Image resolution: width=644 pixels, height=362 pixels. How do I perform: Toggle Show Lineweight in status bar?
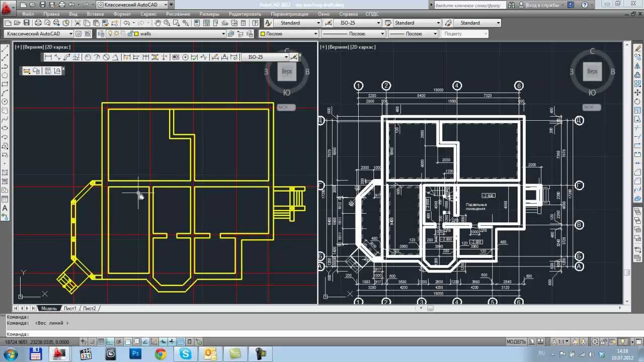pyautogui.click(x=172, y=342)
